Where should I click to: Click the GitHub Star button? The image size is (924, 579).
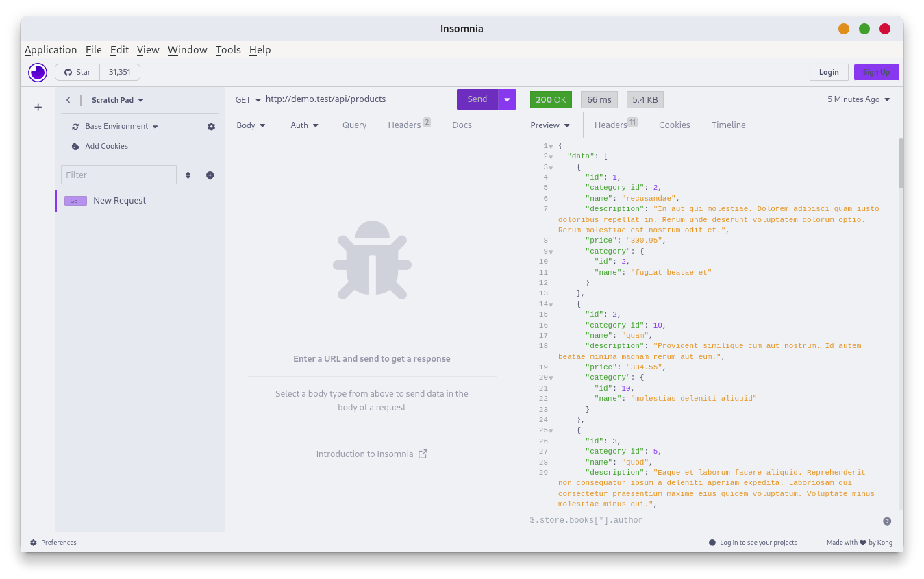[77, 72]
